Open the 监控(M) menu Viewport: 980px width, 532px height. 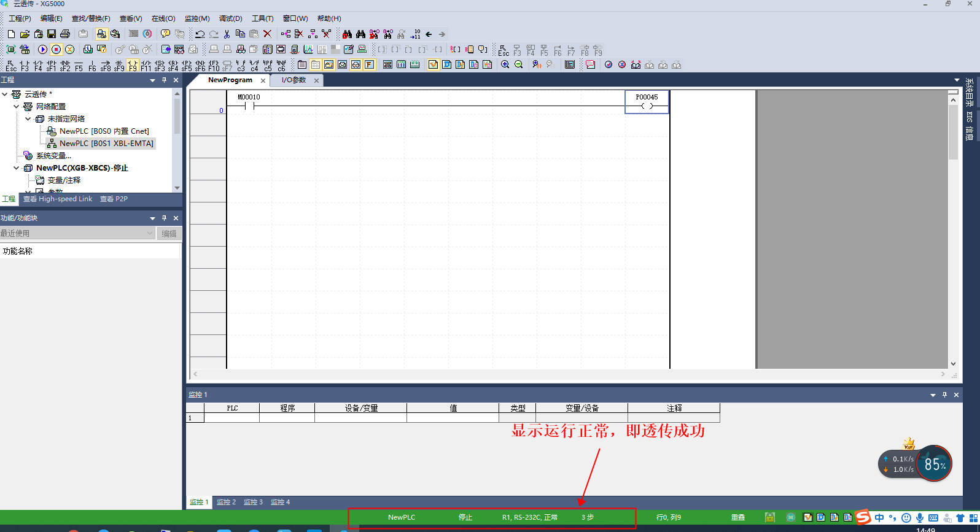tap(197, 18)
